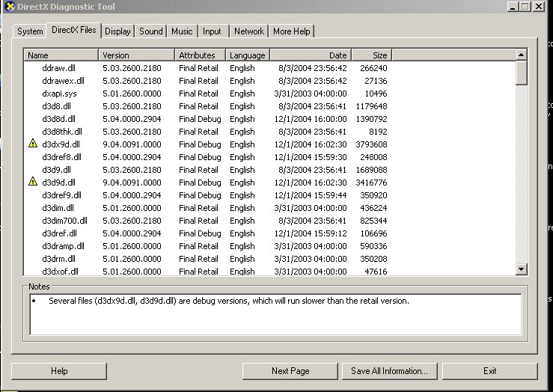
Task: Select the d3d8thk.dll file name
Action: tap(62, 132)
